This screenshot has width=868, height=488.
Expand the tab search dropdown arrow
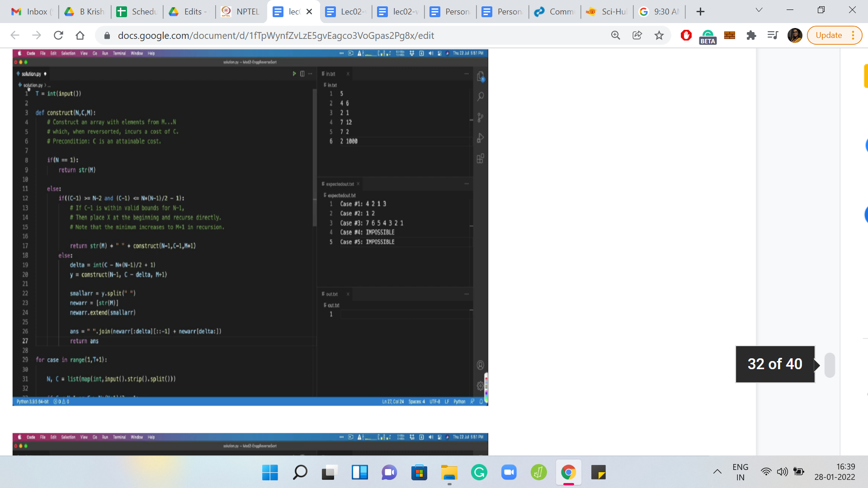coord(759,10)
